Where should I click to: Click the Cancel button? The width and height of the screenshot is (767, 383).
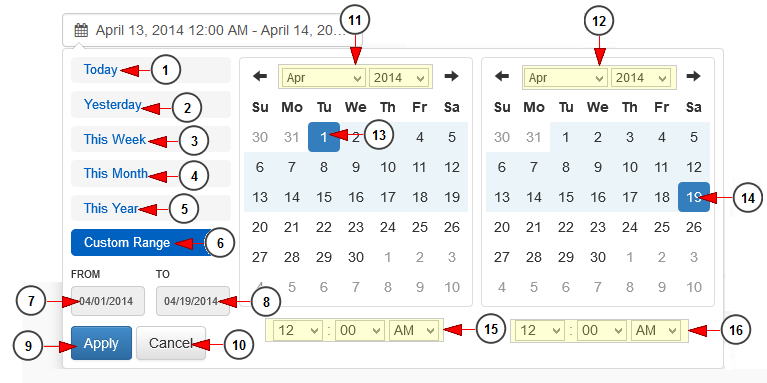171,343
